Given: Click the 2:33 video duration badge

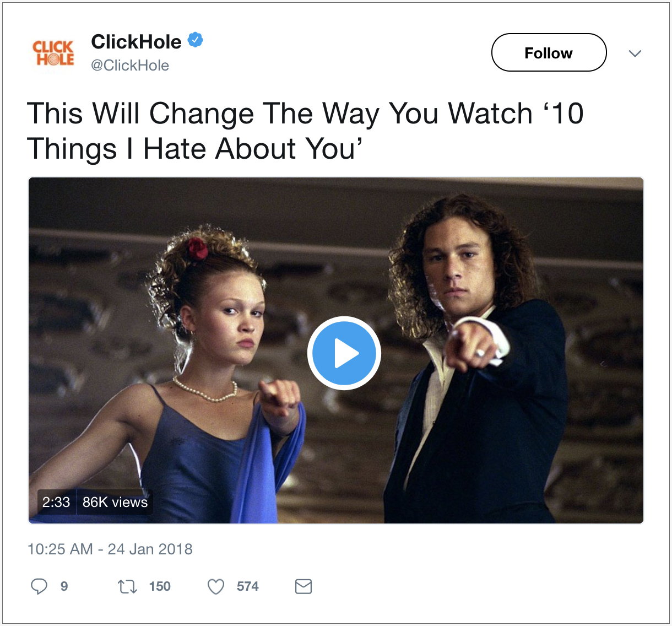Looking at the screenshot, I should coord(56,502).
